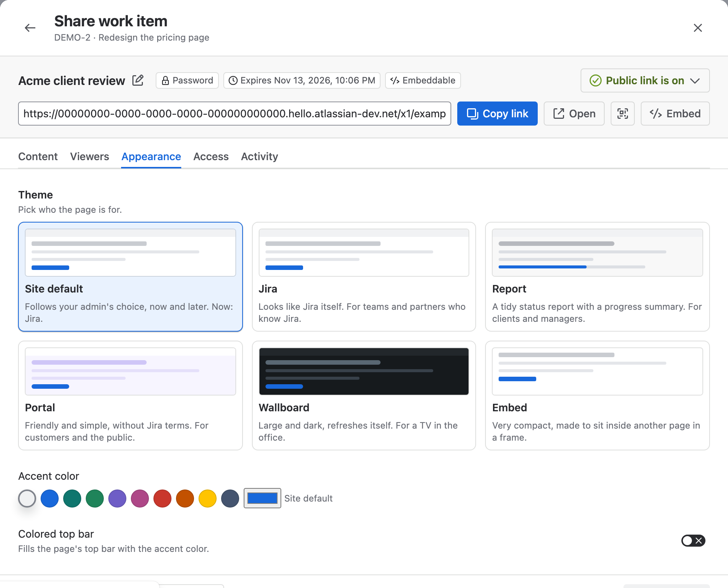Pick the Portal theme card
Viewport: 728px width, 588px height.
pyautogui.click(x=130, y=396)
